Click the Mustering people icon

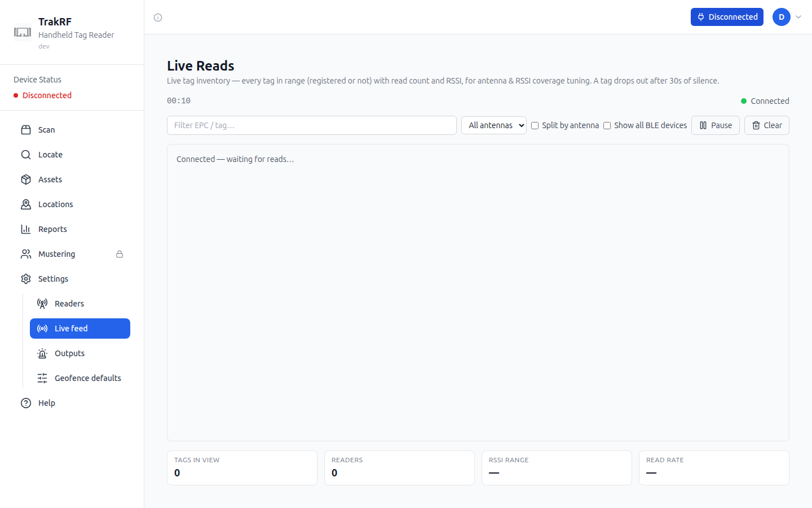click(26, 254)
